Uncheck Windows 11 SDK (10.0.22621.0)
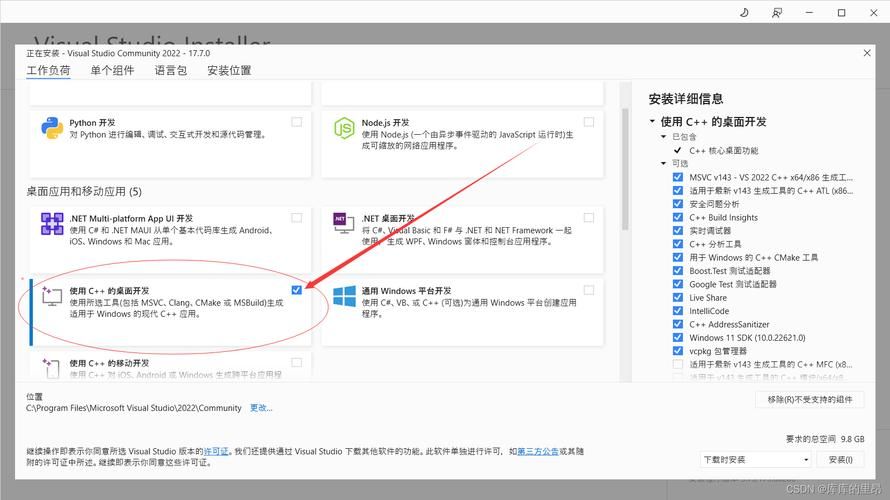The image size is (890, 500). [x=678, y=337]
